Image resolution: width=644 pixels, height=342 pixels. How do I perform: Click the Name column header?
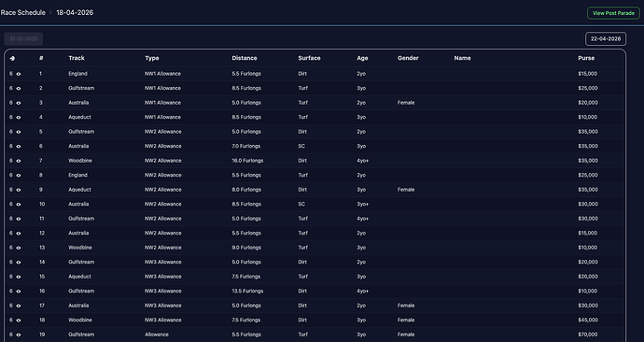(462, 58)
